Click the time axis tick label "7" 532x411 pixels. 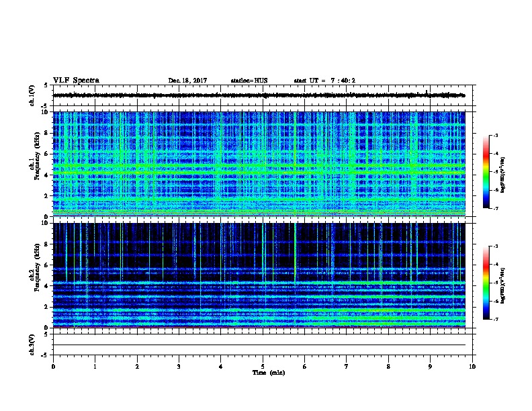(x=347, y=367)
